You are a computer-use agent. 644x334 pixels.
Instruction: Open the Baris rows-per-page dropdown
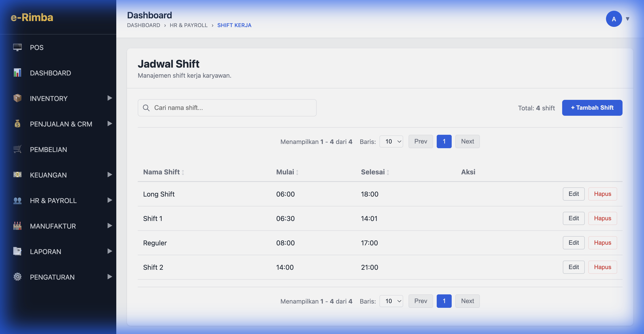point(391,141)
